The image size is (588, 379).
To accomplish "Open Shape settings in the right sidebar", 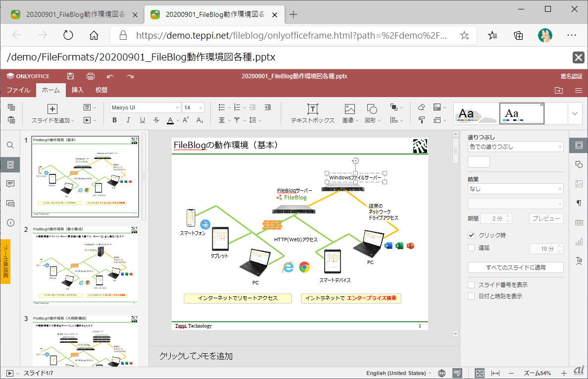I will click(579, 164).
